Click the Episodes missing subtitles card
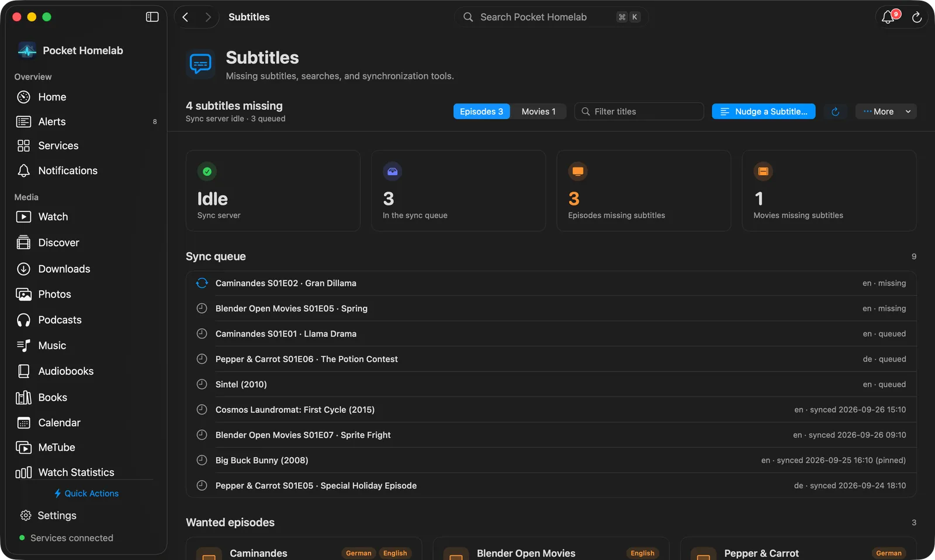This screenshot has width=935, height=560. pyautogui.click(x=644, y=191)
